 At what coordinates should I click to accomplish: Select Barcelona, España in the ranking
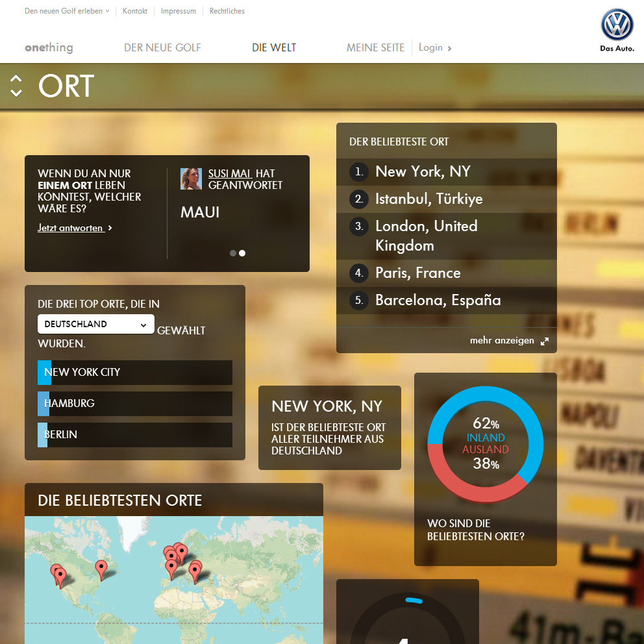pyautogui.click(x=447, y=301)
